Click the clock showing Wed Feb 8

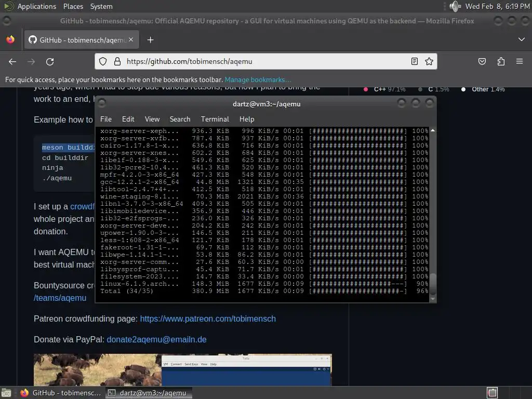coord(497,6)
